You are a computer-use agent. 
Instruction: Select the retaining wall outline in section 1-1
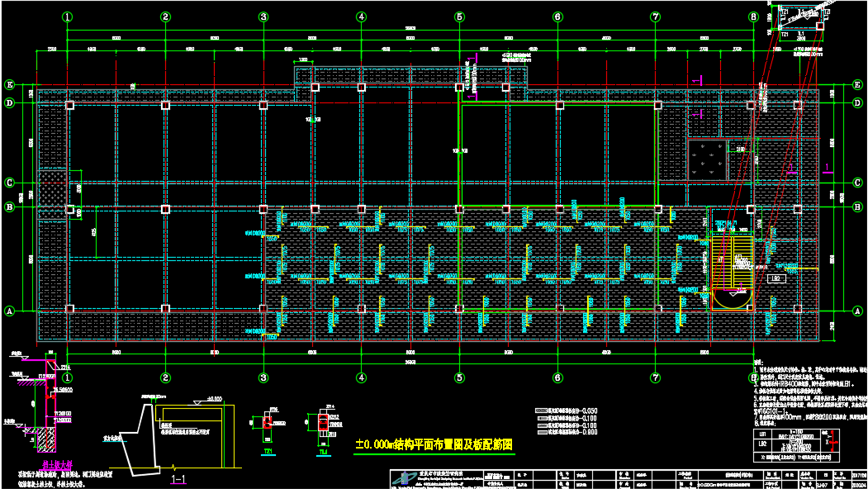139,439
